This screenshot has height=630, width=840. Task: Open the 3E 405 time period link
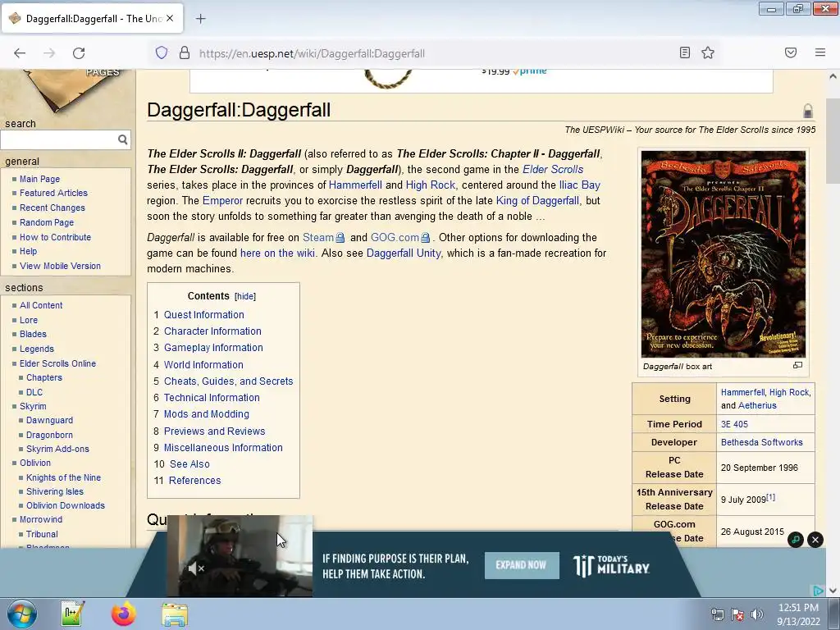pyautogui.click(x=734, y=424)
